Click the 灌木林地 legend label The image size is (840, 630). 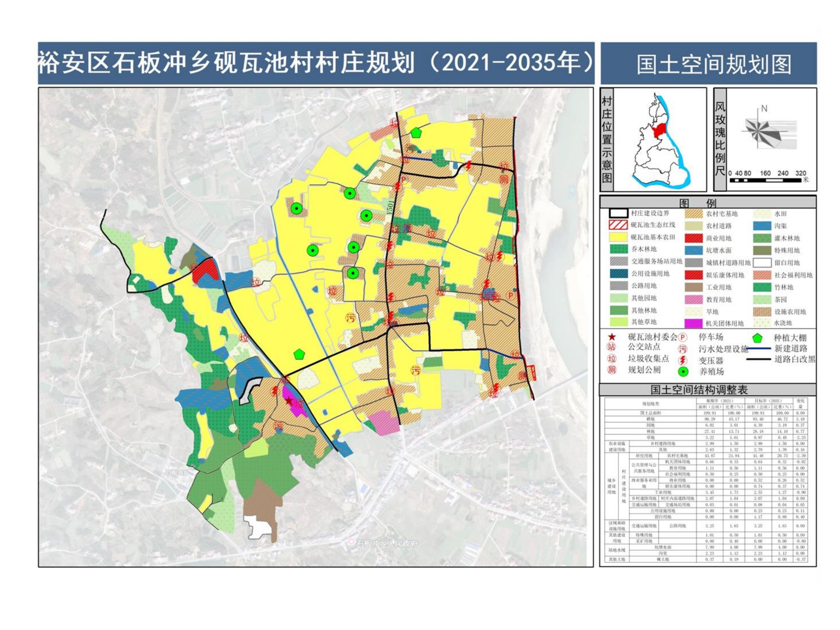click(787, 238)
